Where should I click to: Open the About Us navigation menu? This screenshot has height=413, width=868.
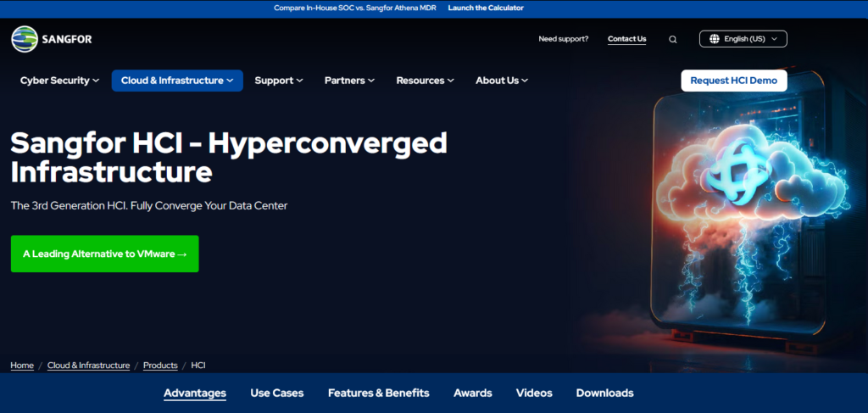point(502,81)
